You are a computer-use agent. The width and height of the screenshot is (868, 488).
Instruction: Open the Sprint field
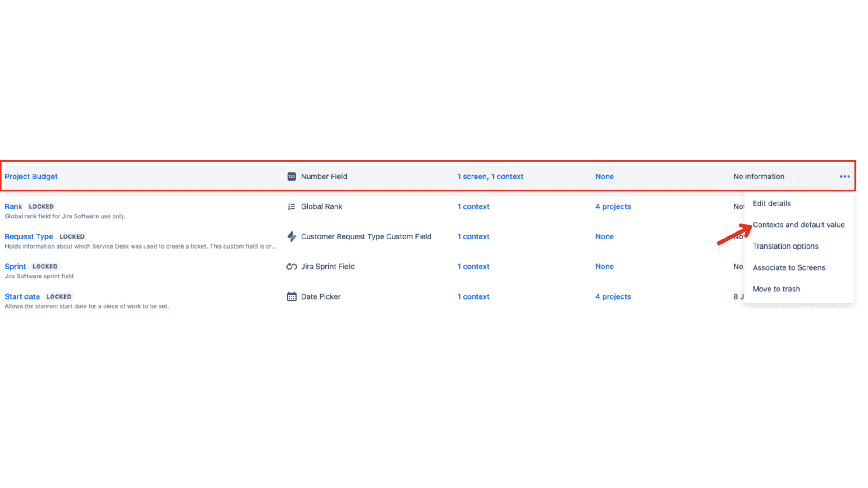point(15,267)
